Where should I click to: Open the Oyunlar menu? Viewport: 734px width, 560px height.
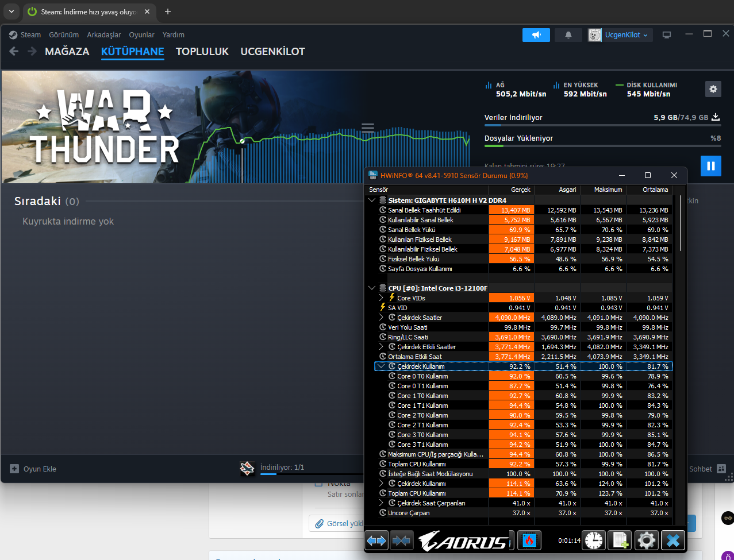coord(141,35)
